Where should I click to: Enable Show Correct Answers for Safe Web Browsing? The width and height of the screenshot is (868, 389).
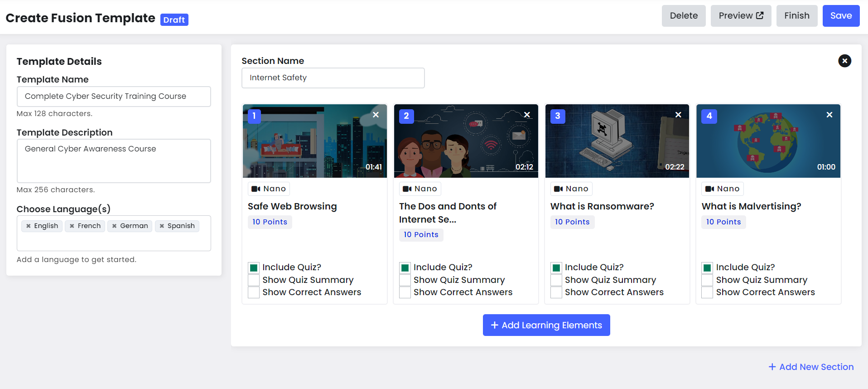pyautogui.click(x=254, y=292)
